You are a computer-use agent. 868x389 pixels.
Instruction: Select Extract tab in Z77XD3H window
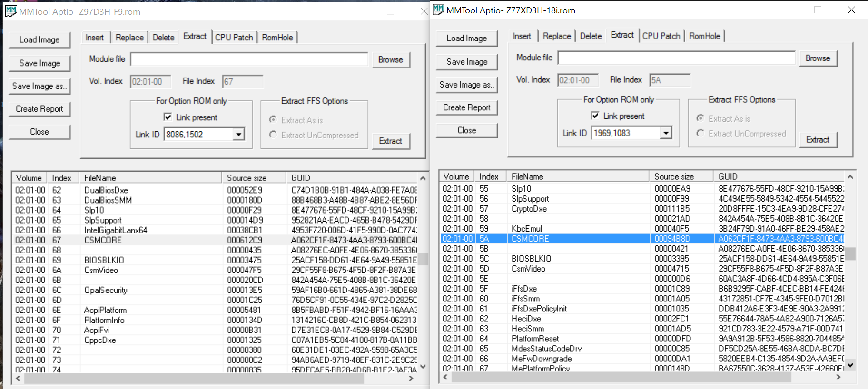pyautogui.click(x=622, y=35)
